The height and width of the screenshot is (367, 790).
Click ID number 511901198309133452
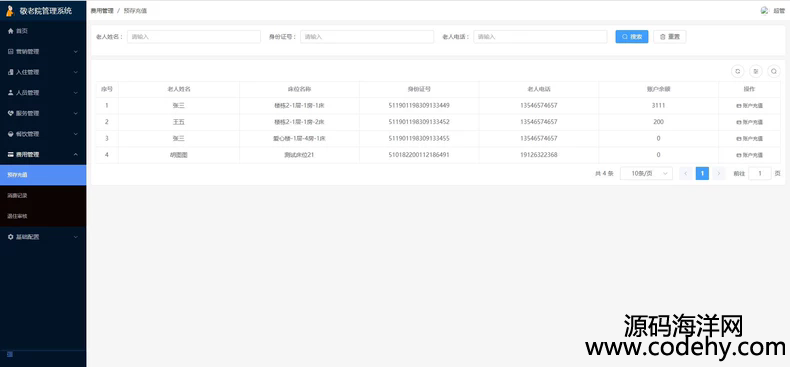(x=419, y=122)
